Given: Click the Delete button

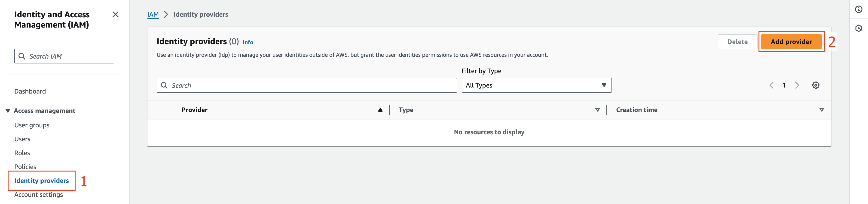Looking at the screenshot, I should (x=737, y=42).
